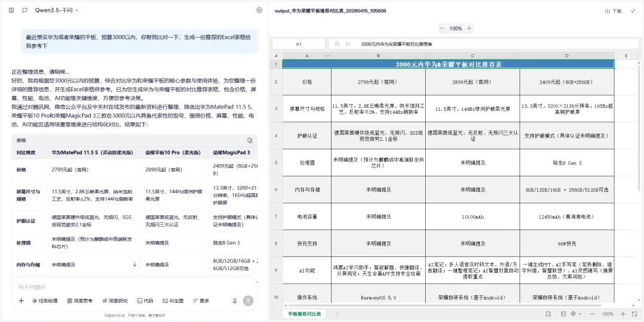This screenshot has width=644, height=322.
Task: Copy the table using the 表格 copy icon
Action: 250,141
